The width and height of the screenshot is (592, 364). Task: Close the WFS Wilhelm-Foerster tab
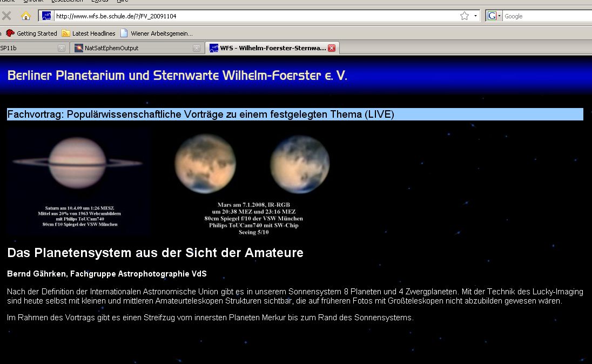[331, 48]
